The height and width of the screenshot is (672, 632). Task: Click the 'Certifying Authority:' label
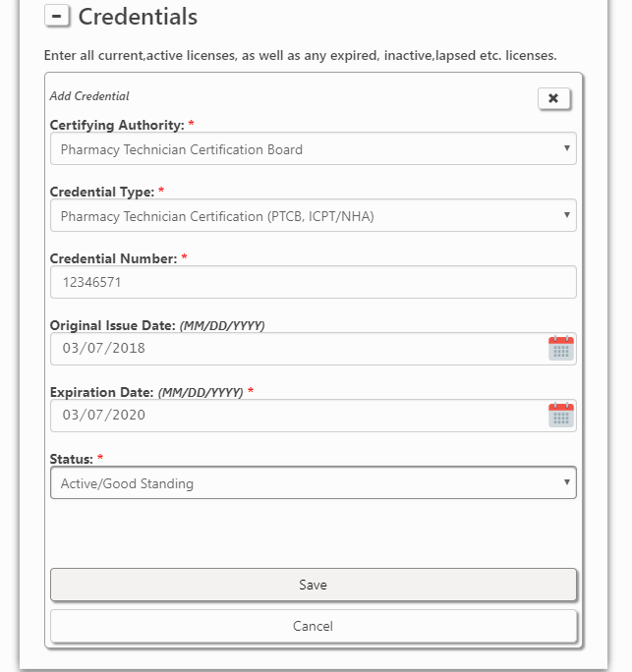coord(117,126)
